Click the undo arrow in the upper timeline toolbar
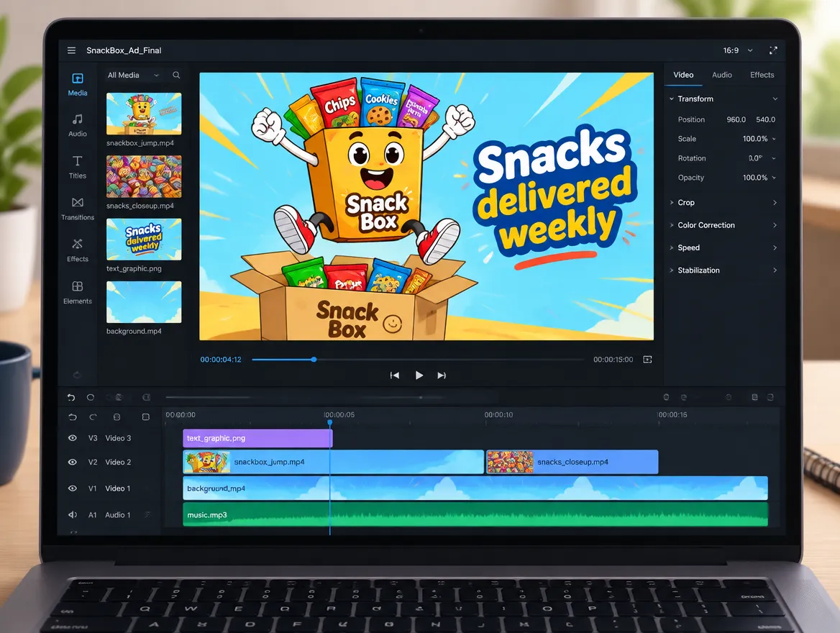840x633 pixels. pos(71,397)
